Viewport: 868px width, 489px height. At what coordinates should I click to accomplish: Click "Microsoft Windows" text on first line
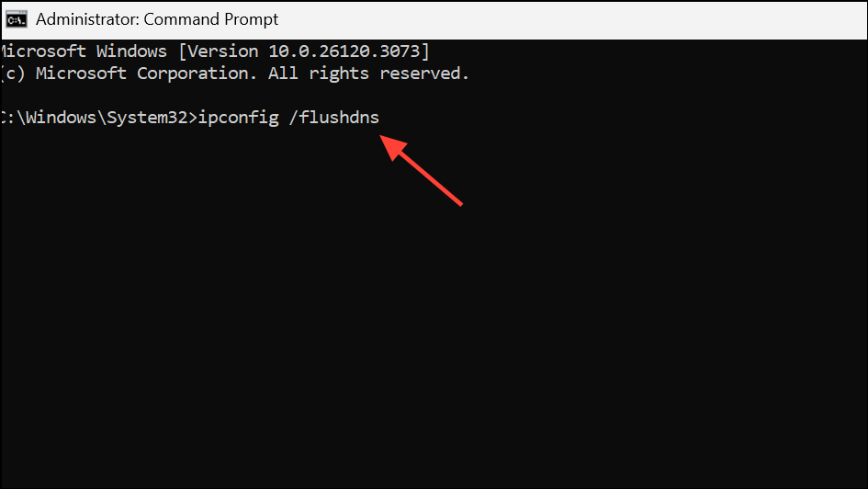click(83, 51)
